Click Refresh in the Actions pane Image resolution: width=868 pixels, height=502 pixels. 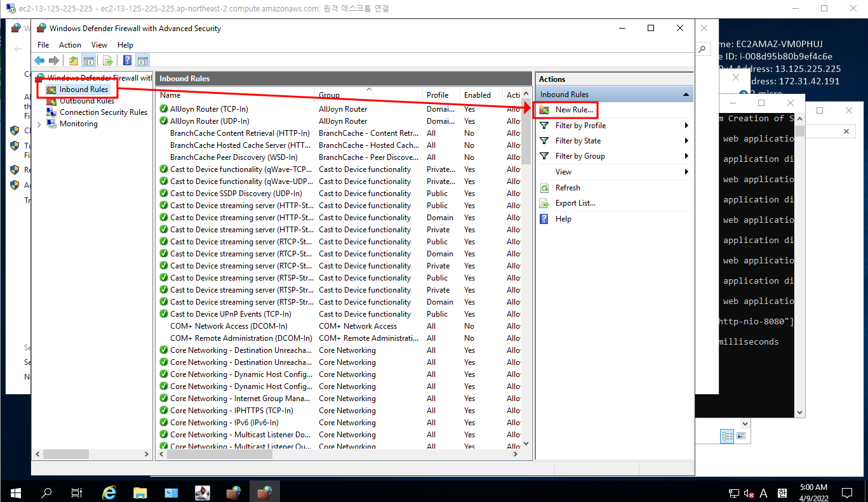point(568,188)
